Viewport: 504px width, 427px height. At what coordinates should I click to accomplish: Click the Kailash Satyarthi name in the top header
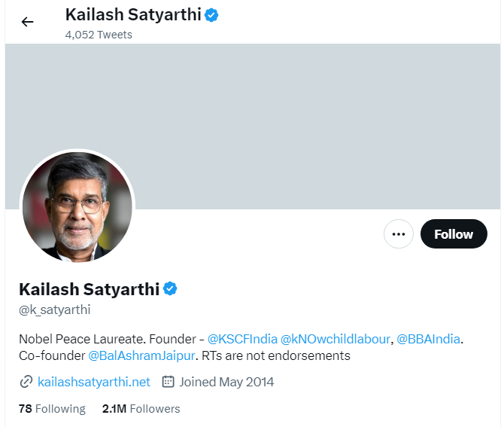click(x=133, y=14)
